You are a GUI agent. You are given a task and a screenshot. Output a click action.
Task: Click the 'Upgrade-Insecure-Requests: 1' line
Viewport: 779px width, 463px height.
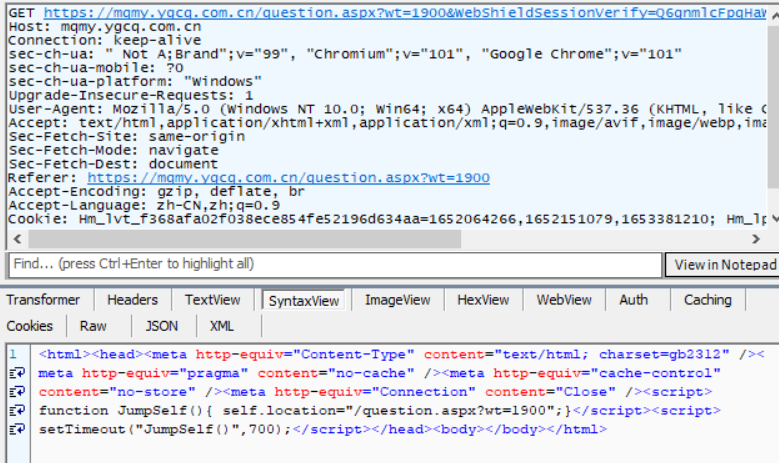(131, 95)
